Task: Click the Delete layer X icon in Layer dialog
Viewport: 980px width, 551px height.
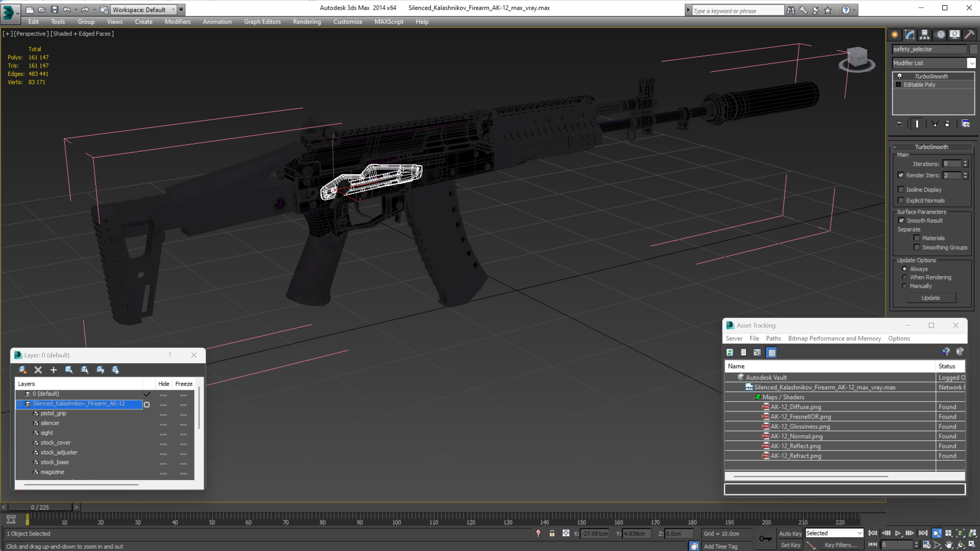Action: point(38,370)
